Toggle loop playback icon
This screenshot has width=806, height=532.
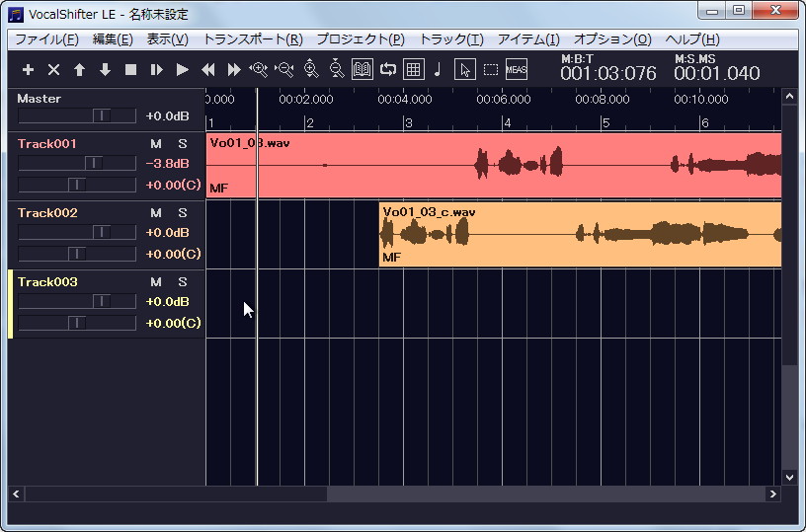[388, 69]
